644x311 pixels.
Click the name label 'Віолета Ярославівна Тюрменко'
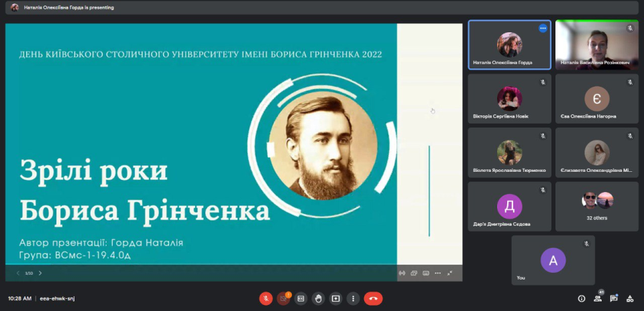click(x=509, y=171)
